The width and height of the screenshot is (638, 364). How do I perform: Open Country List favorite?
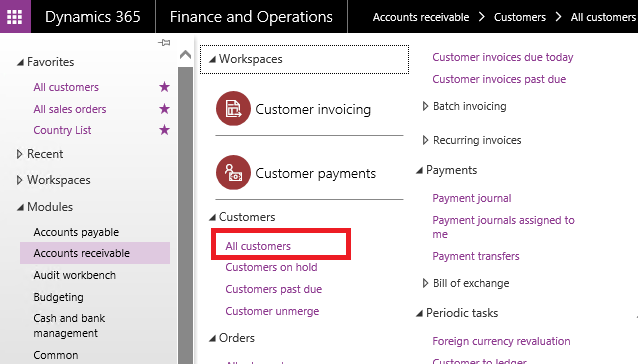pos(62,130)
